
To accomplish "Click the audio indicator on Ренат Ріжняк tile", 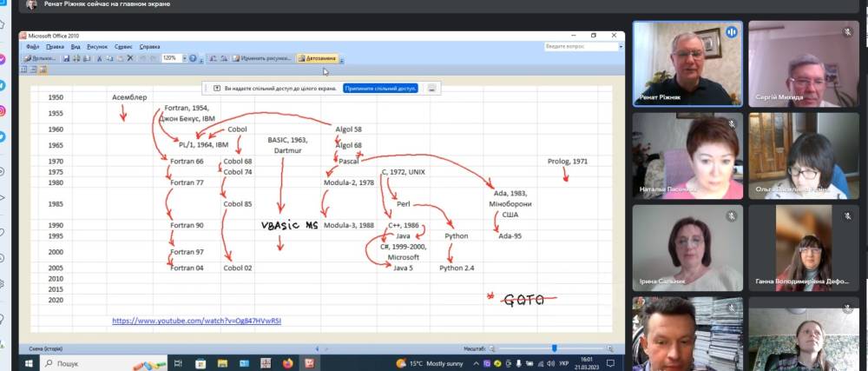I will [732, 31].
